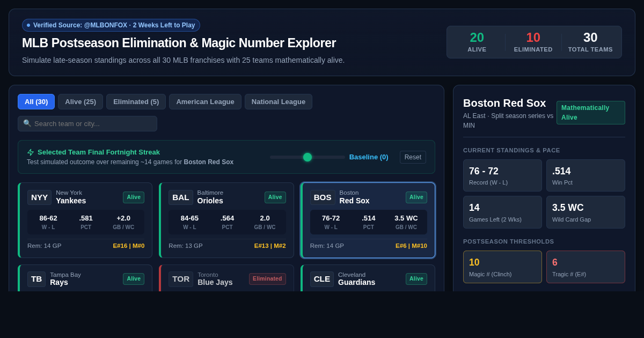
Task: Click the Yankees Alive status badge
Action: 134,197
